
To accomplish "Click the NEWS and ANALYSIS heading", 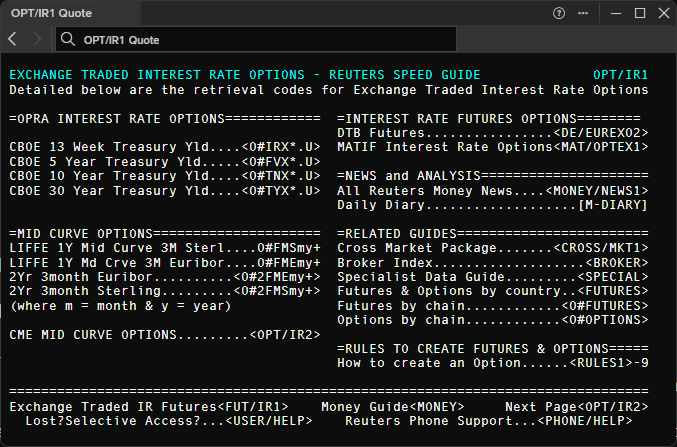I will pyautogui.click(x=493, y=176).
